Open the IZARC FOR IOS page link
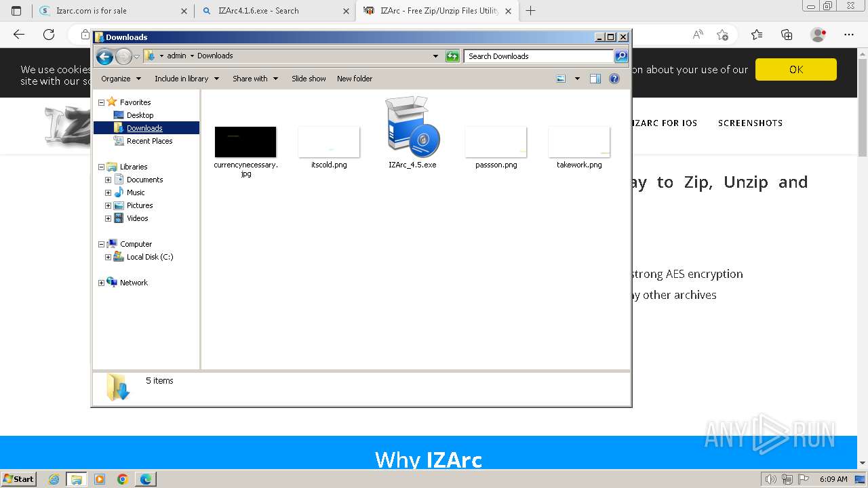The image size is (868, 488). (665, 123)
